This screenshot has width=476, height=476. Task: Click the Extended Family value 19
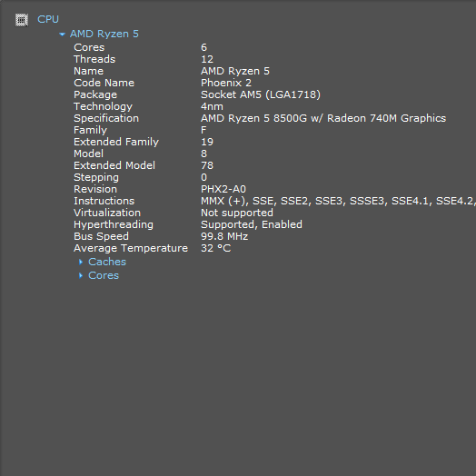[207, 142]
